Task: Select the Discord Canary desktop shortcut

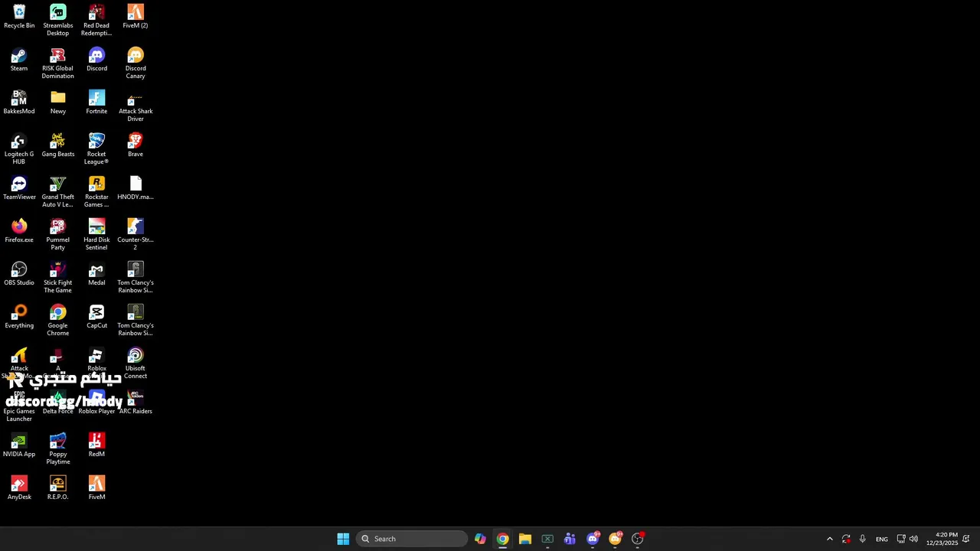Action: 136,64
